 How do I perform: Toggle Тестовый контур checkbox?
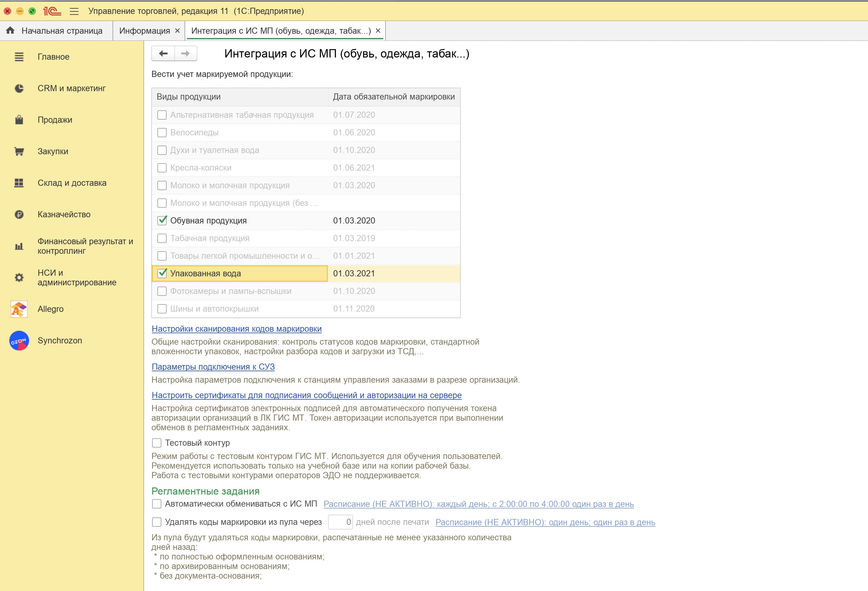point(156,443)
